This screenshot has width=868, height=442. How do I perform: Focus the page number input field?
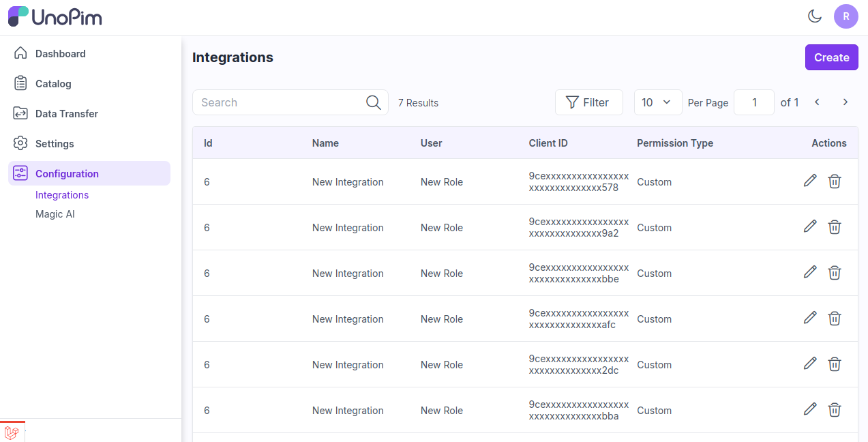pyautogui.click(x=753, y=102)
